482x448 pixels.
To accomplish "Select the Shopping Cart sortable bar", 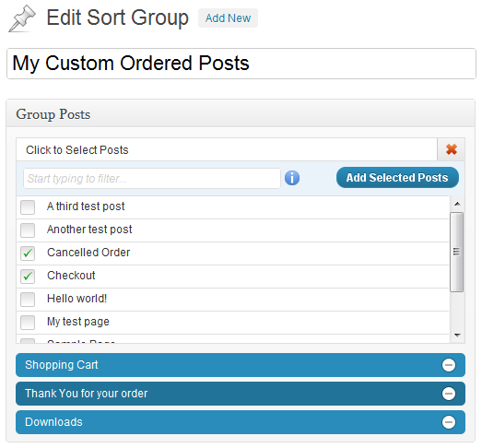I will point(241,365).
